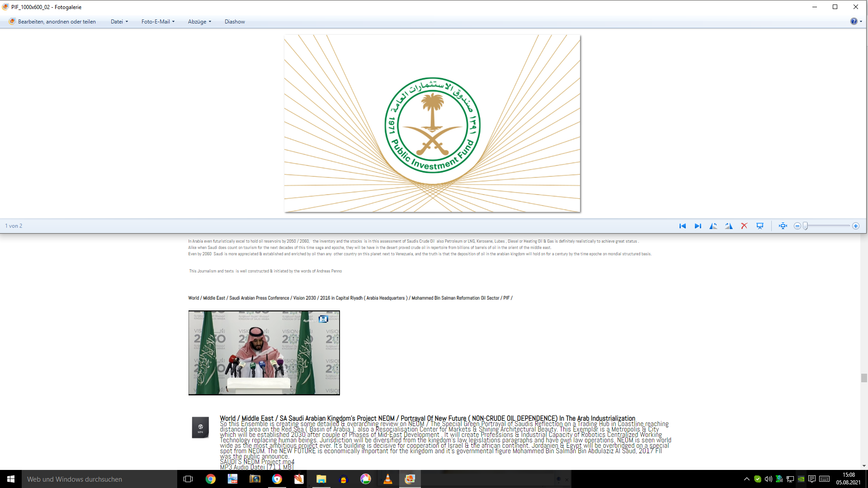Image resolution: width=868 pixels, height=488 pixels.
Task: Open the Datei menu
Action: (x=119, y=21)
